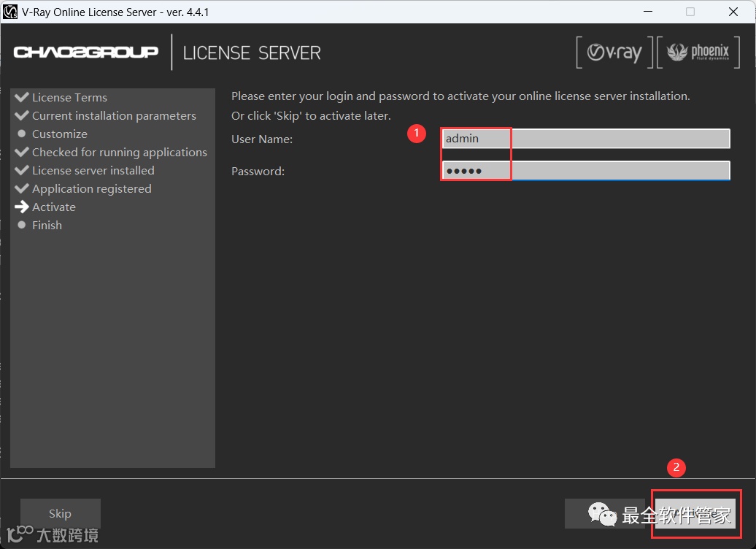Select the License server installed step

[93, 171]
